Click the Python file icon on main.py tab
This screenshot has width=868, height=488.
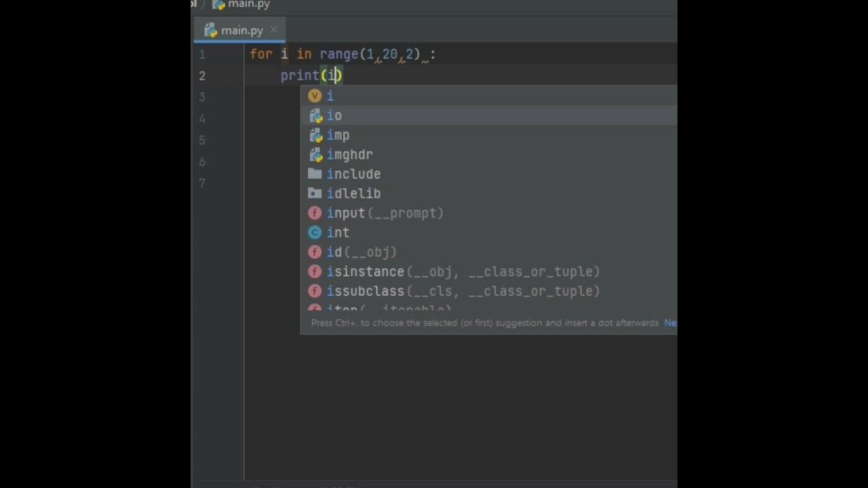[210, 30]
